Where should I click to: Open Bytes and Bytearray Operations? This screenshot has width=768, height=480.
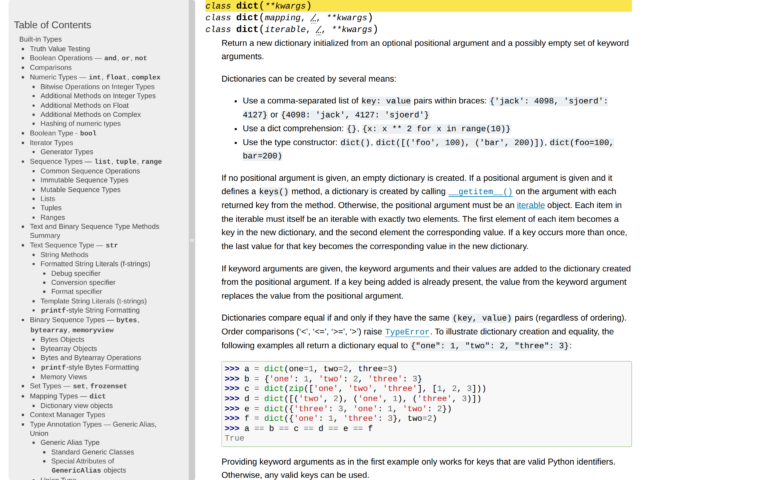click(91, 358)
